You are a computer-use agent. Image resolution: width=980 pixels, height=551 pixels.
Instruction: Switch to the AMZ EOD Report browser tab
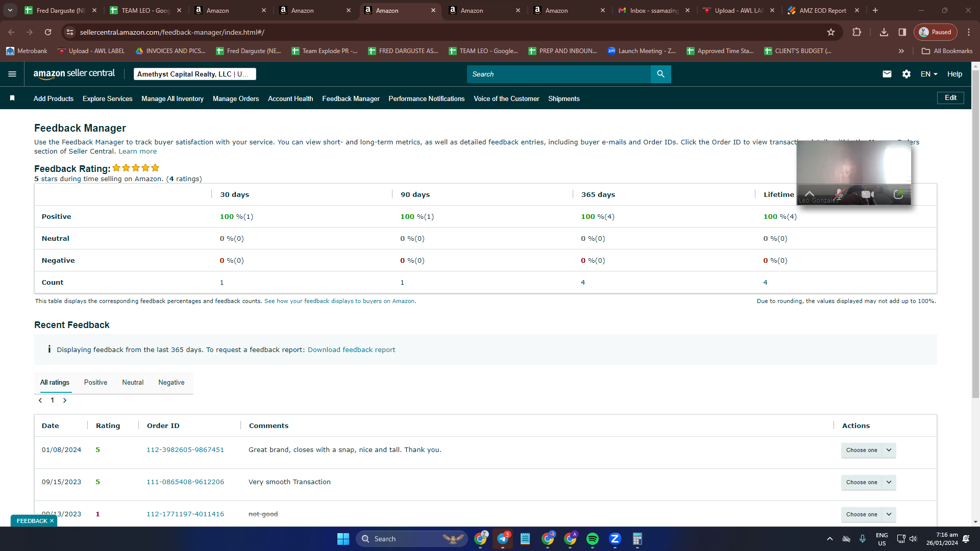point(823,10)
